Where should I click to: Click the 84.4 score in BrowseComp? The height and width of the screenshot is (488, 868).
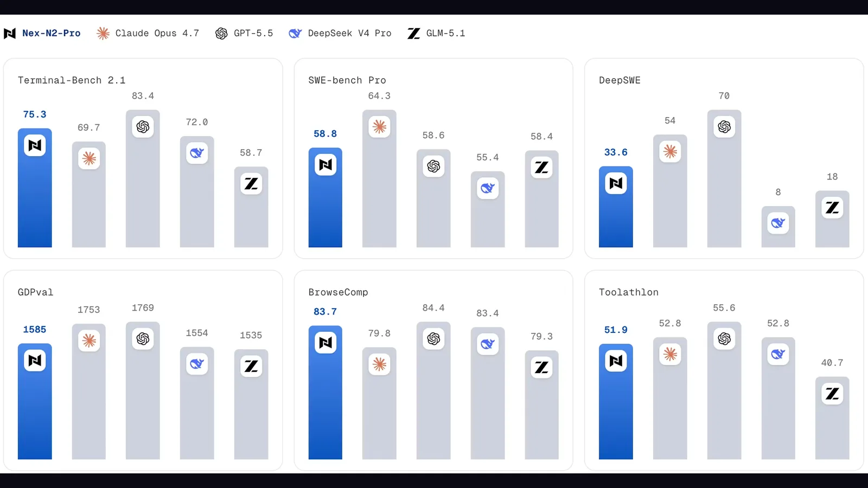(433, 308)
